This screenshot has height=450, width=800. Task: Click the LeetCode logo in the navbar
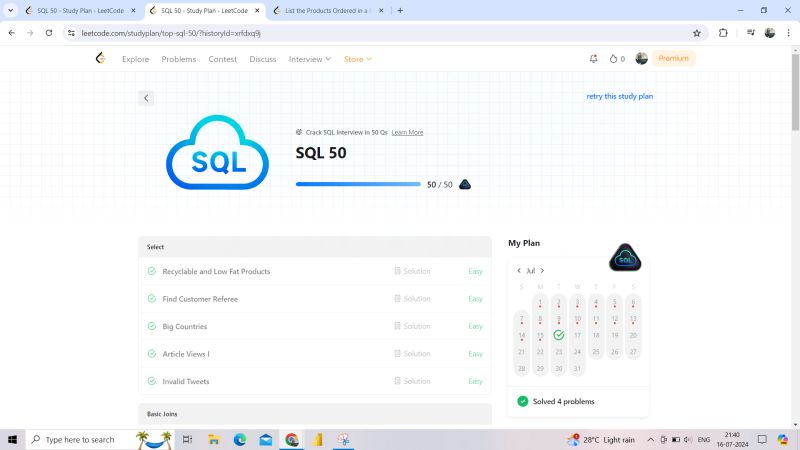[101, 58]
